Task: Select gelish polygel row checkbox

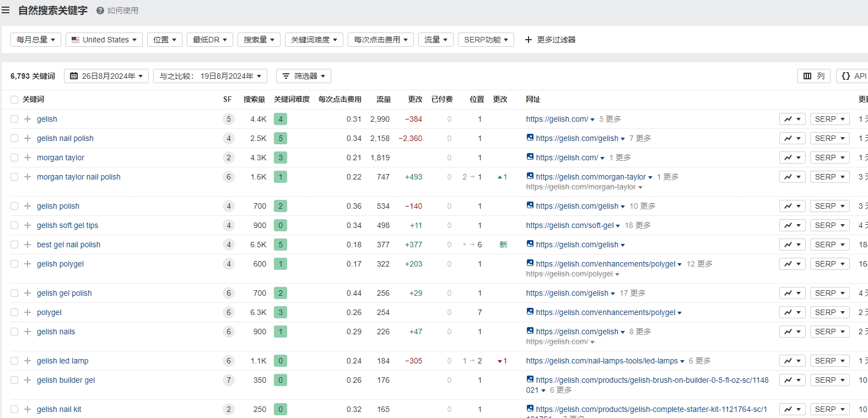Action: (14, 264)
